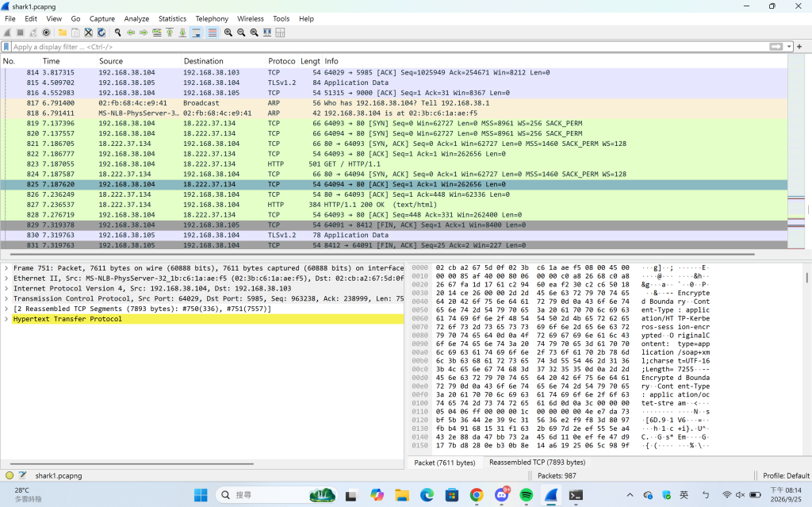This screenshot has height=507, width=812.
Task: Go forward in packet history
Action: [144, 33]
